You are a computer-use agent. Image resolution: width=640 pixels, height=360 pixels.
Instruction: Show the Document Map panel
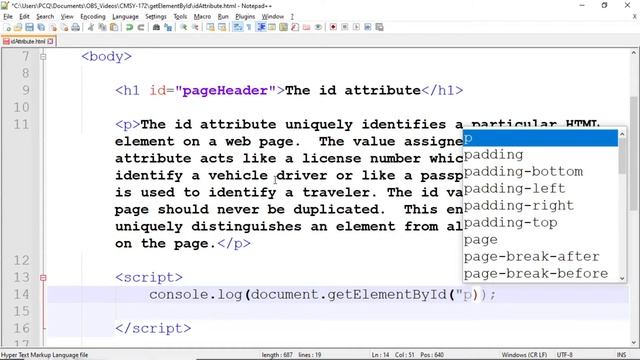[283, 27]
